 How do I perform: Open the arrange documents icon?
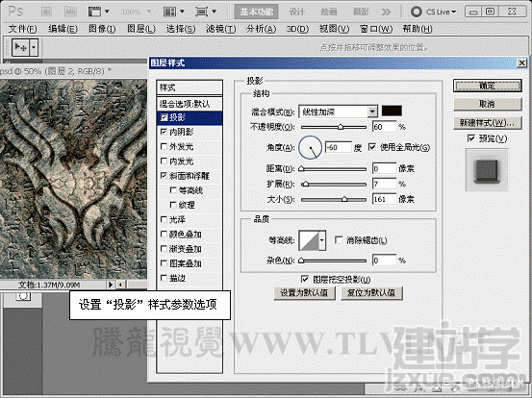tap(174, 12)
